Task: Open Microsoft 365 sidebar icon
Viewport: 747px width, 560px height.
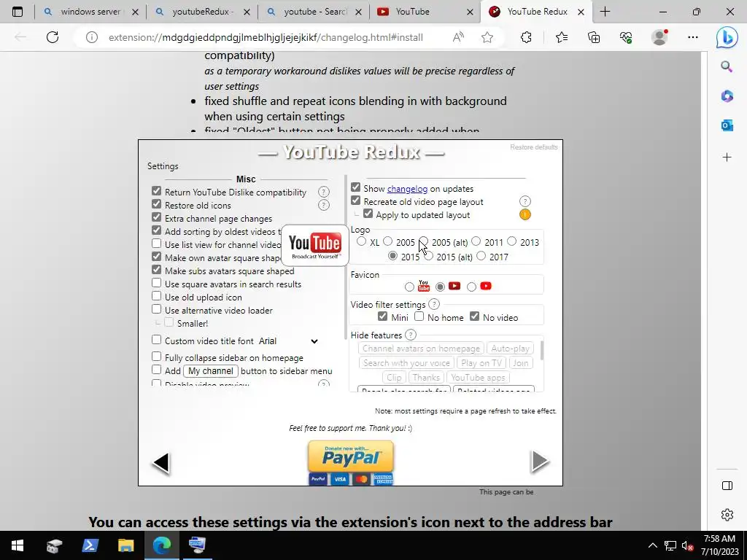Action: tap(727, 96)
